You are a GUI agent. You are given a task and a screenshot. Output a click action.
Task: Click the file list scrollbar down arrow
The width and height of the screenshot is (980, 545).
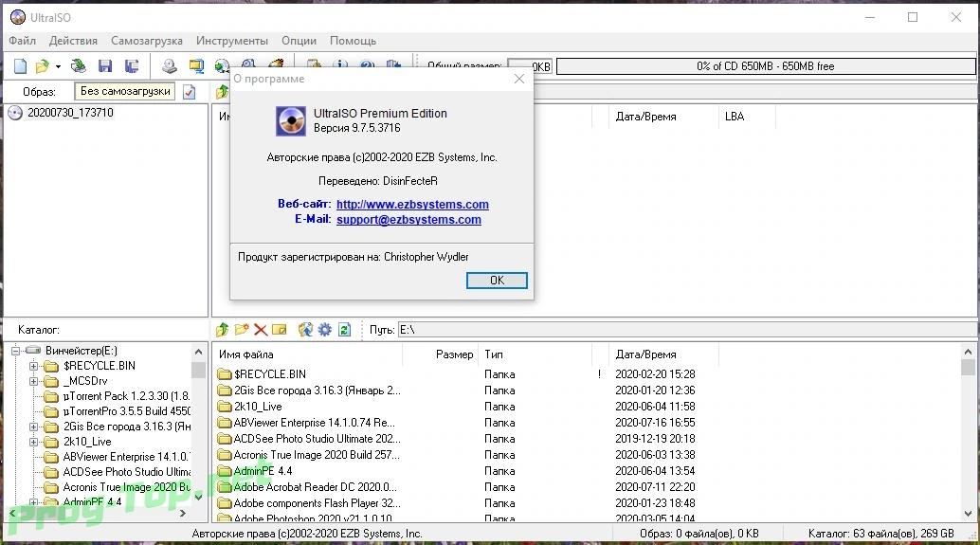click(968, 514)
